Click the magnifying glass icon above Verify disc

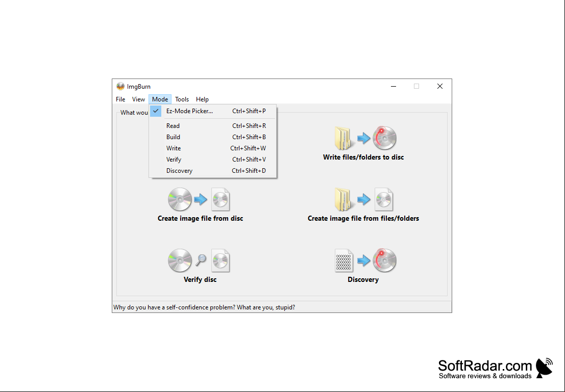pyautogui.click(x=201, y=260)
